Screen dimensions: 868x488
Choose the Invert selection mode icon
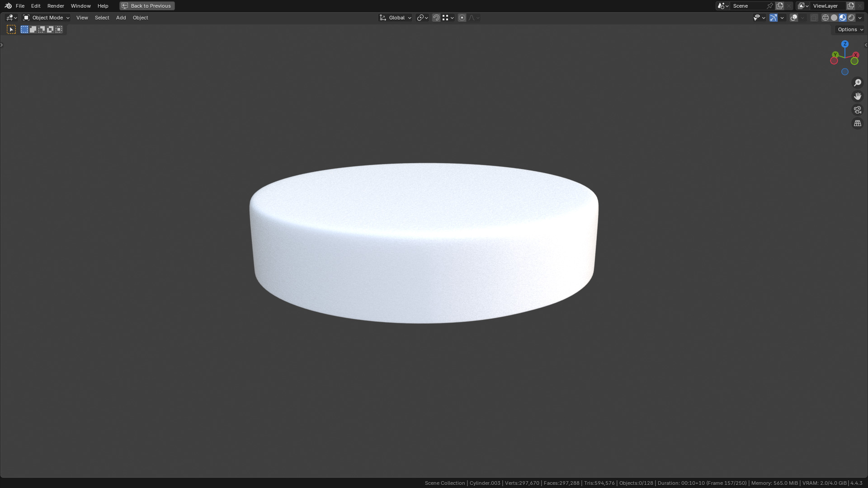50,29
